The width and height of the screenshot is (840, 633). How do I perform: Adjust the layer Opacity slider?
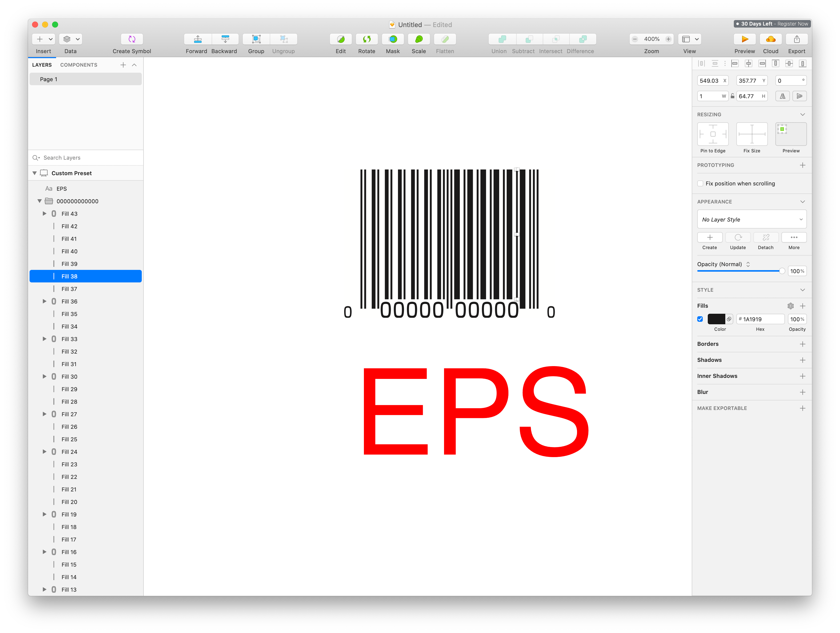tap(741, 271)
